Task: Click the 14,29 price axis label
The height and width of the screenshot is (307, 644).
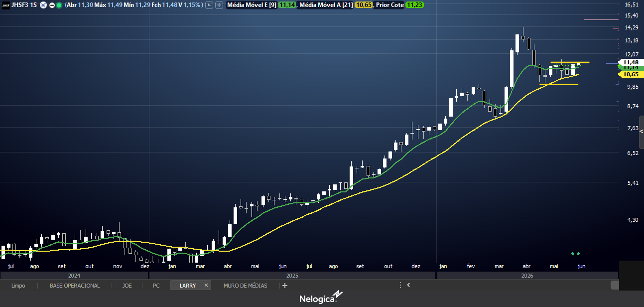Action: point(632,28)
